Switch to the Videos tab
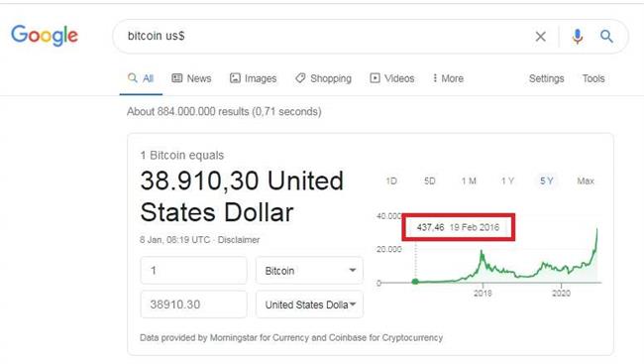 click(391, 78)
